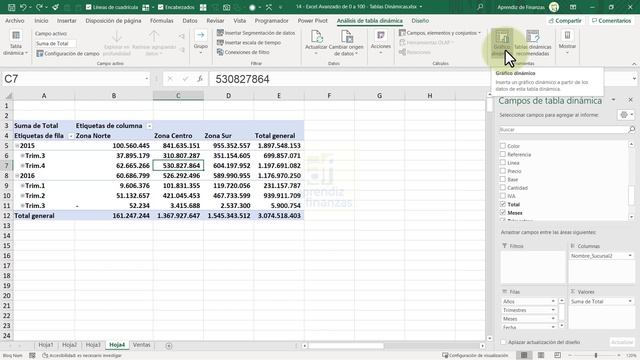The width and height of the screenshot is (640, 360).
Task: Expand Trim.4 row under 2015
Action: click(x=23, y=166)
